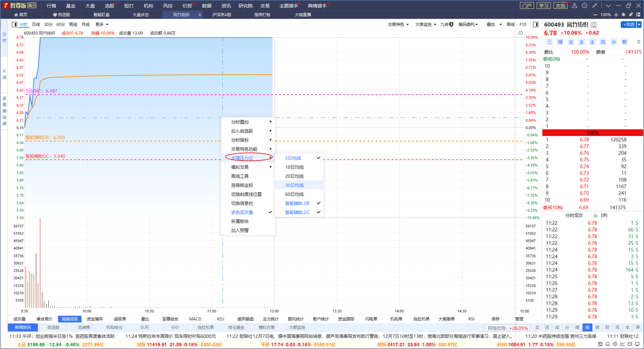Open the 交易特色 dropdown
This screenshot has width=644, height=349.
398,24
